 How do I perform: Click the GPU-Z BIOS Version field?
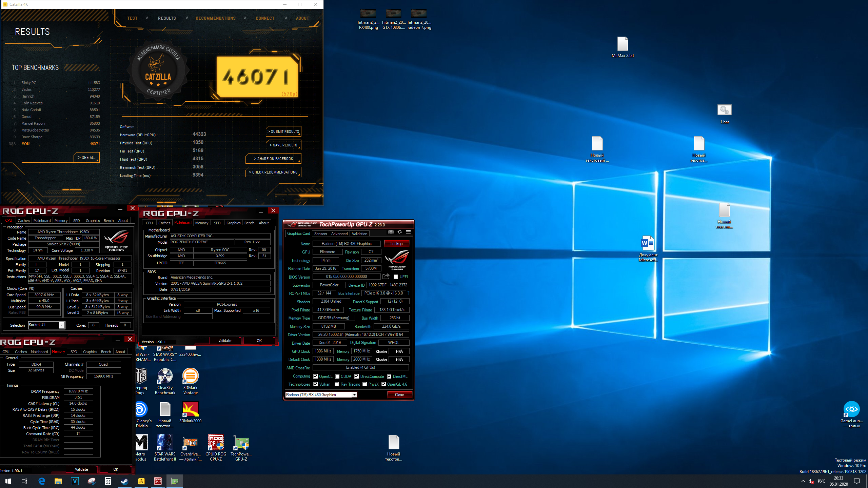click(346, 277)
